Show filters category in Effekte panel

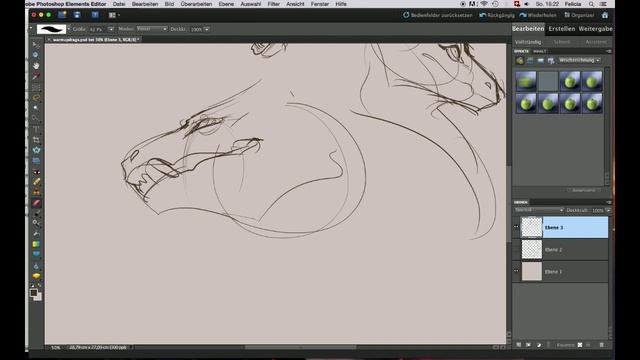click(520, 60)
